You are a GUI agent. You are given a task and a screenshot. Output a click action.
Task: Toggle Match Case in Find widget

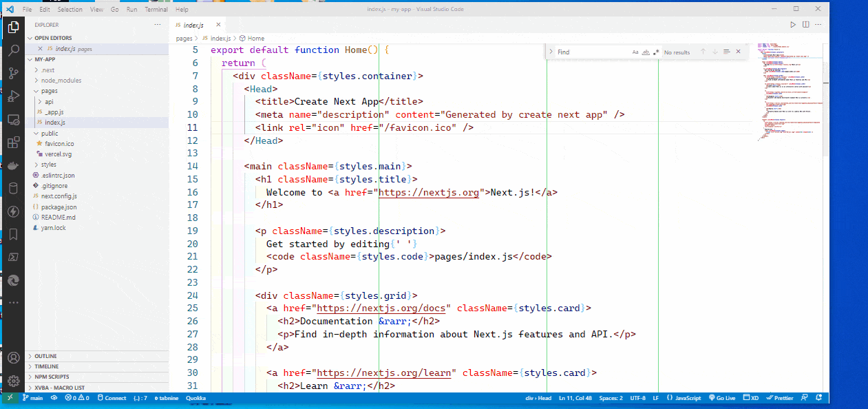[x=635, y=52]
